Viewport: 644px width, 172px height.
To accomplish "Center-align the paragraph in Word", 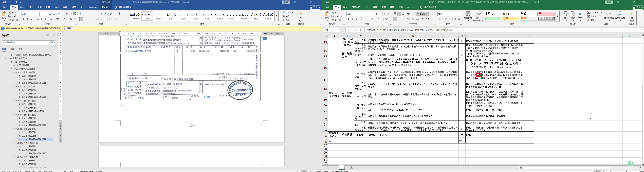I will (85, 19).
